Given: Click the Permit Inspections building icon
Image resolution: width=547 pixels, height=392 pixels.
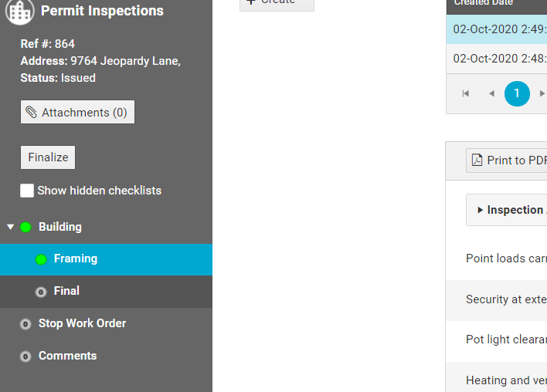Looking at the screenshot, I should click(19, 12).
